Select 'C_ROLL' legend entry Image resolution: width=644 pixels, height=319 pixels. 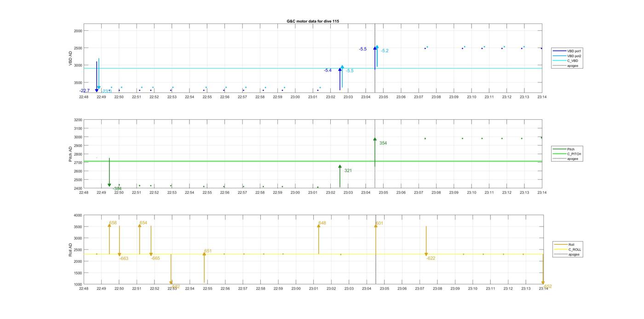point(568,249)
